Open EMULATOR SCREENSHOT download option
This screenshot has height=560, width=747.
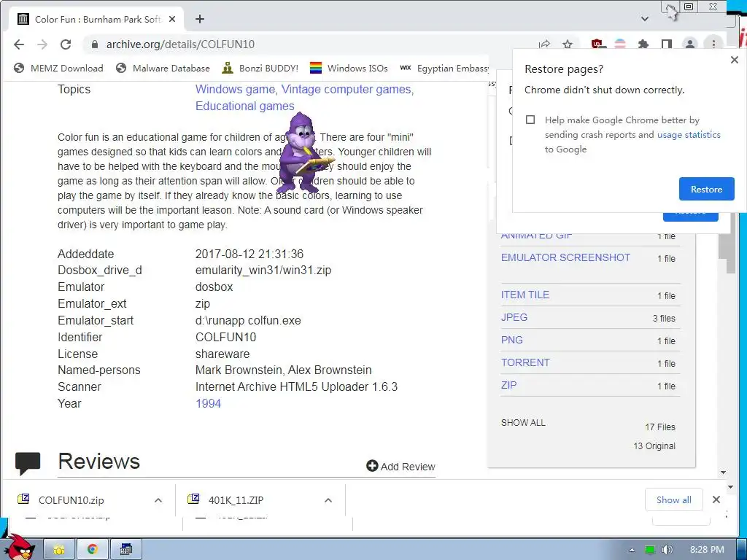click(565, 257)
